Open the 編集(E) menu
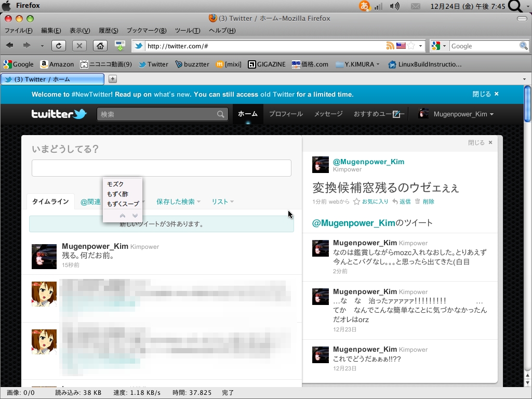This screenshot has height=399, width=532. [x=51, y=31]
